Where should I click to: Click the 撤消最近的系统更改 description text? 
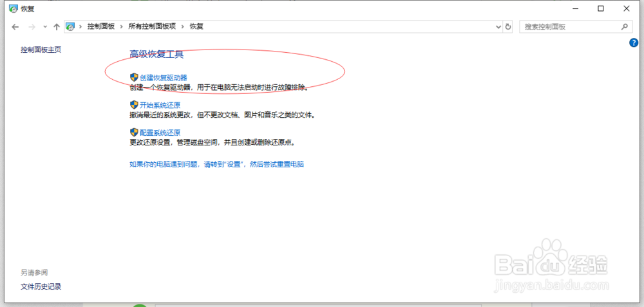coord(222,115)
